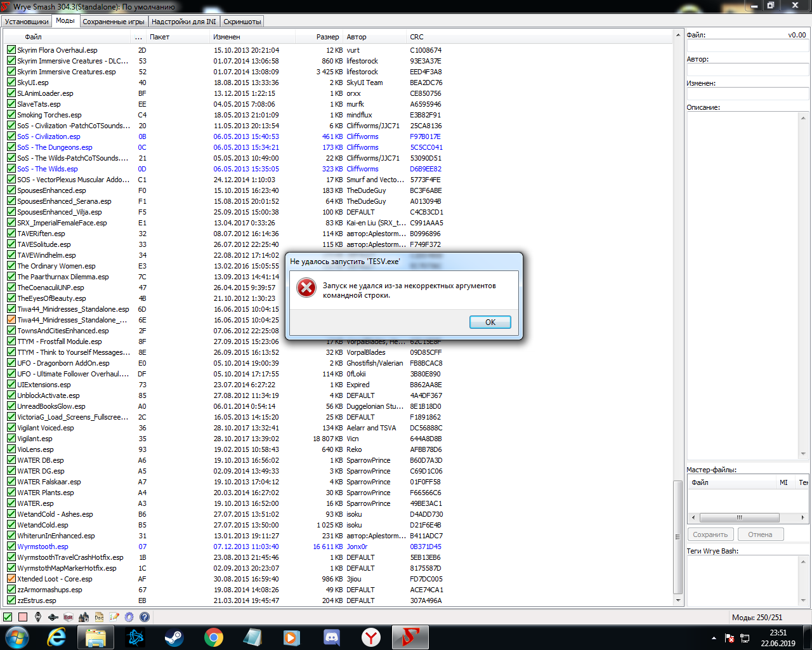
Task: Open Discord from the taskbar
Action: (x=331, y=637)
